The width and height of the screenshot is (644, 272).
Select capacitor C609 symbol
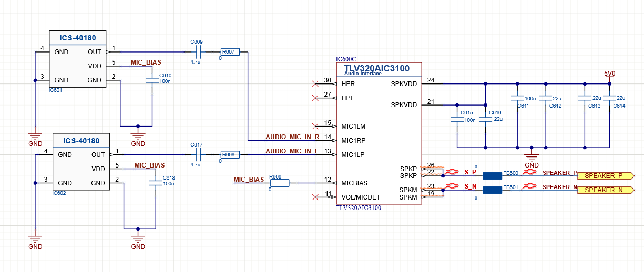tap(198, 52)
